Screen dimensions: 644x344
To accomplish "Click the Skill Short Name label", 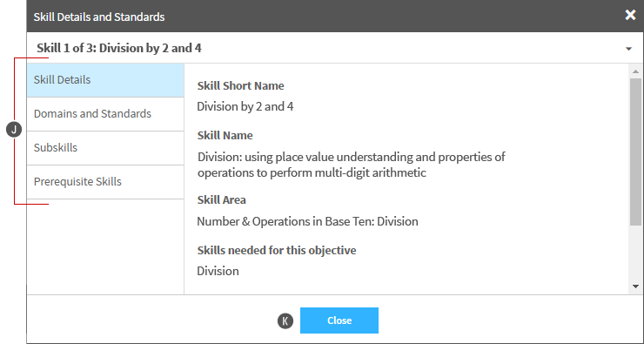I will coord(240,86).
